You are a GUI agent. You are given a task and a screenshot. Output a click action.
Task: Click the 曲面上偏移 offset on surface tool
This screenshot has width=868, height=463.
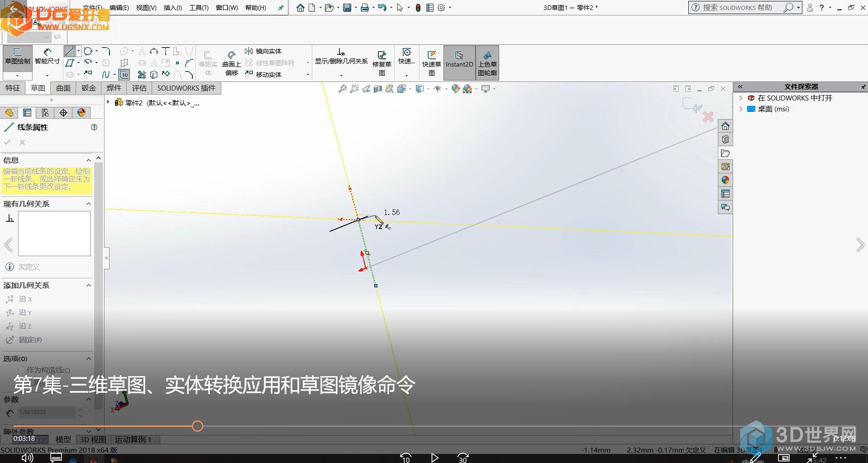pos(231,63)
